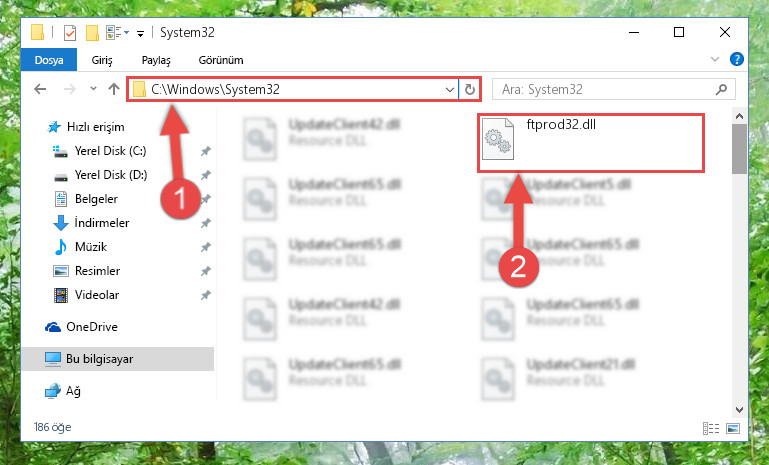This screenshot has width=769, height=465.
Task: Click the search magnifier icon
Action: pos(721,89)
